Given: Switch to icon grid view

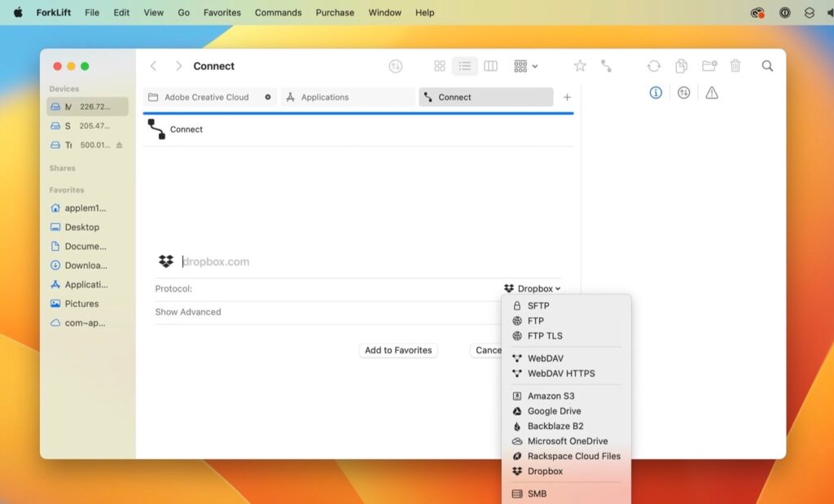Looking at the screenshot, I should [440, 66].
